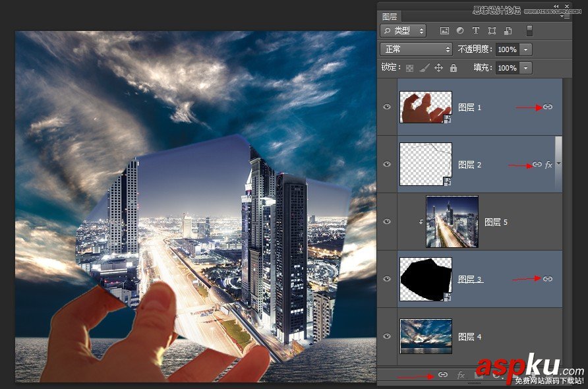
Task: Open the 不透明度 opacity dropdown arrow
Action: click(x=525, y=49)
